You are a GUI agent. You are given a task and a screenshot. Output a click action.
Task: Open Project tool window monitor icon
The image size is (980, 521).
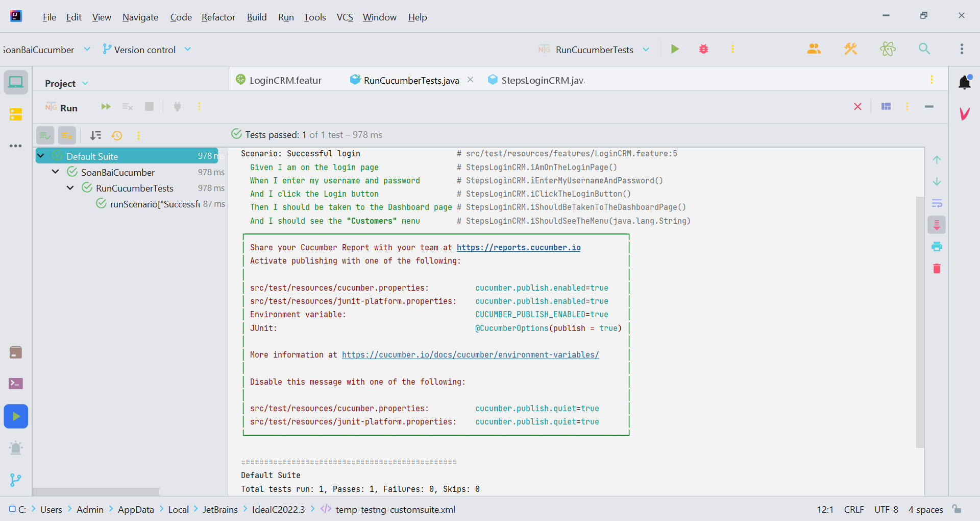point(16,82)
